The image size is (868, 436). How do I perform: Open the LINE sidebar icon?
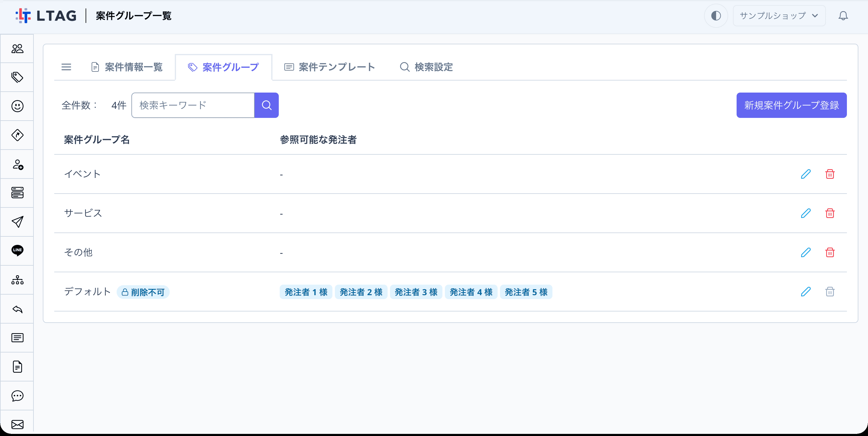tap(17, 251)
